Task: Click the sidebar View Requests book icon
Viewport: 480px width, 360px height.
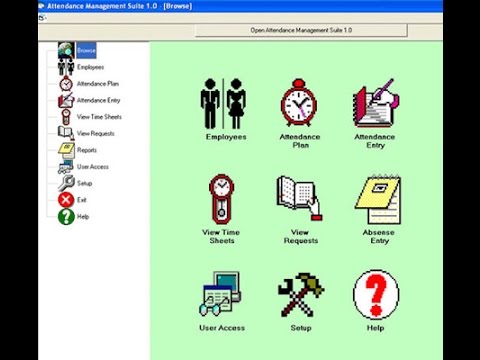Action: pyautogui.click(x=66, y=133)
